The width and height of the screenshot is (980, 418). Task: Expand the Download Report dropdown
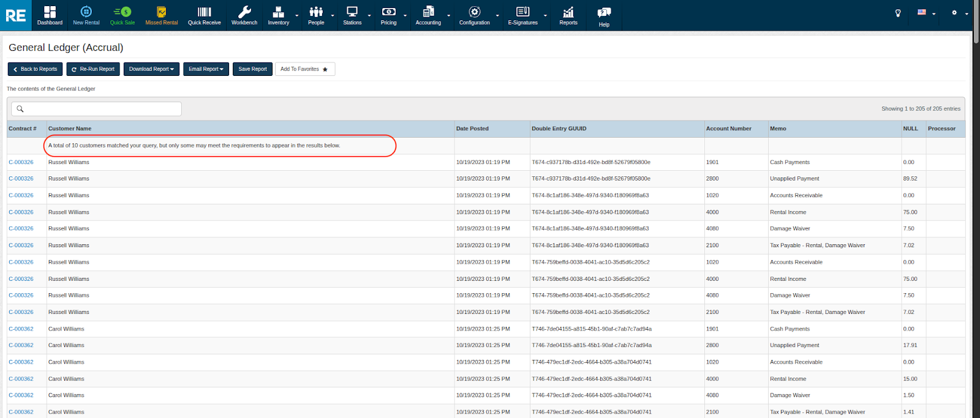tap(151, 69)
